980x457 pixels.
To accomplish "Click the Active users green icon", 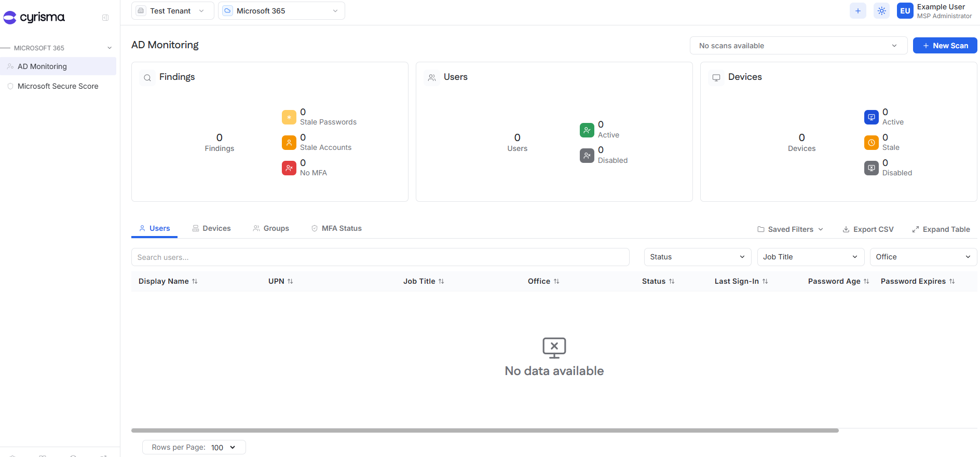I will pos(587,130).
